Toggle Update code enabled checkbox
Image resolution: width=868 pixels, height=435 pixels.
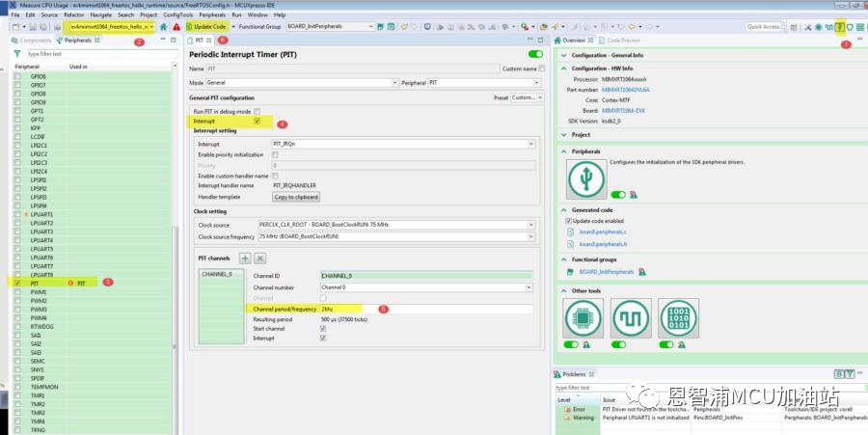(568, 221)
